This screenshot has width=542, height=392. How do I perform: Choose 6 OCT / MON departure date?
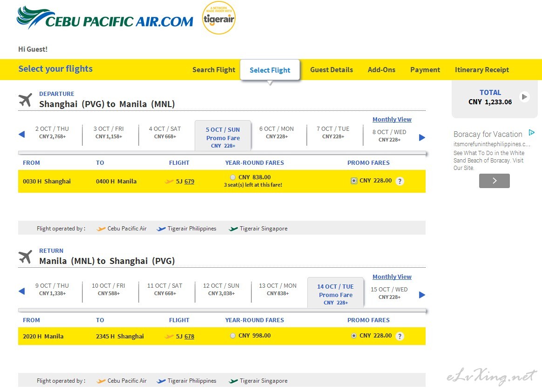point(277,132)
